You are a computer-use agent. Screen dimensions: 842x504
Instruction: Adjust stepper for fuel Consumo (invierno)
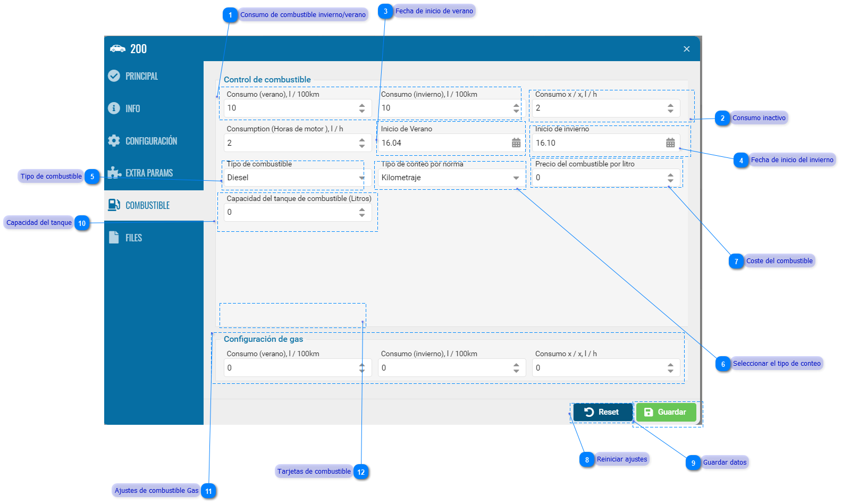[516, 108]
